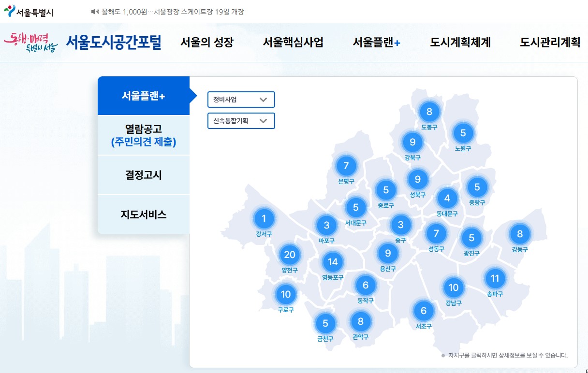Click the speaker icon beside the news ticker

tap(95, 12)
